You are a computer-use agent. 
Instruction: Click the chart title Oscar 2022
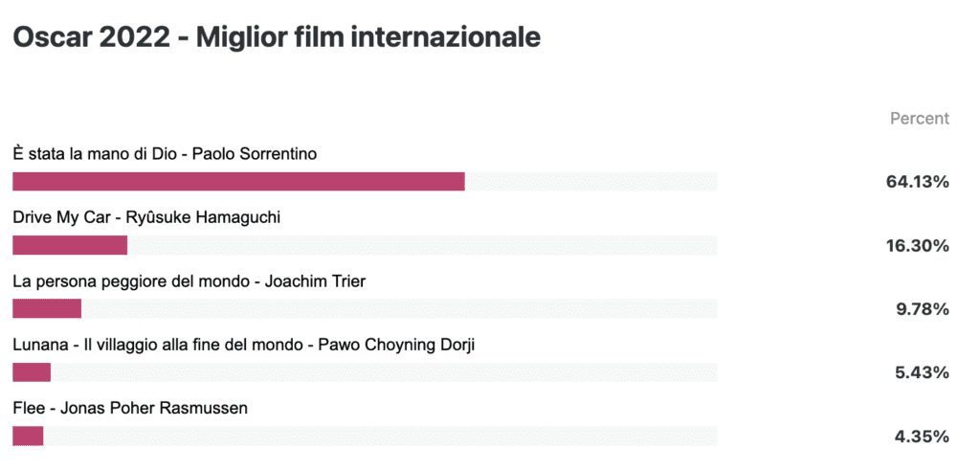click(277, 37)
